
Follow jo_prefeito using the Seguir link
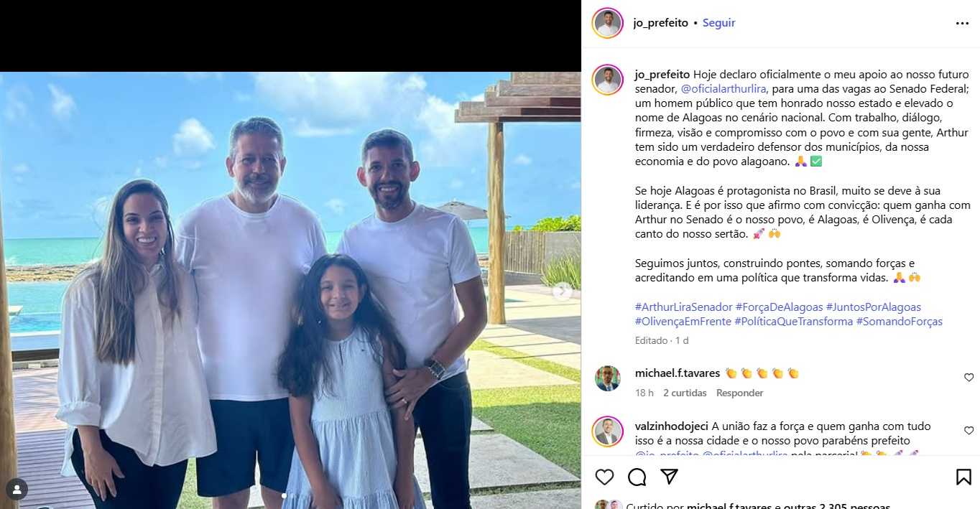(x=718, y=23)
